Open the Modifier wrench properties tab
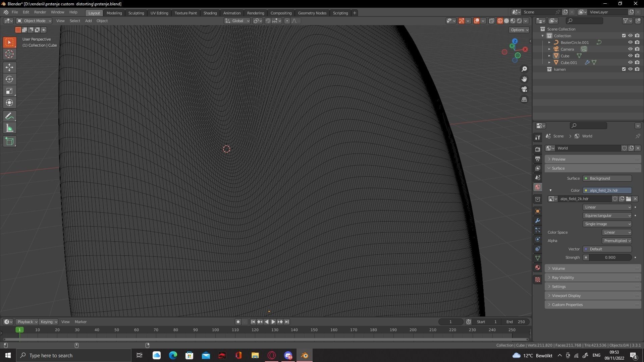This screenshot has width=644, height=362. pos(538,221)
